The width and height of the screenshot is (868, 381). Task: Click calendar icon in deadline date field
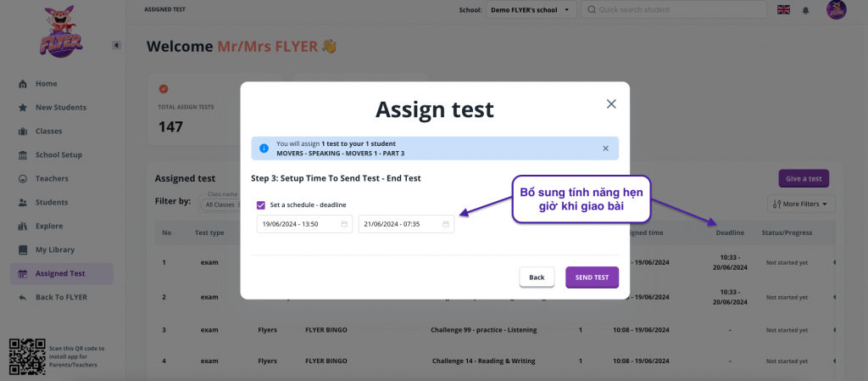pos(446,224)
